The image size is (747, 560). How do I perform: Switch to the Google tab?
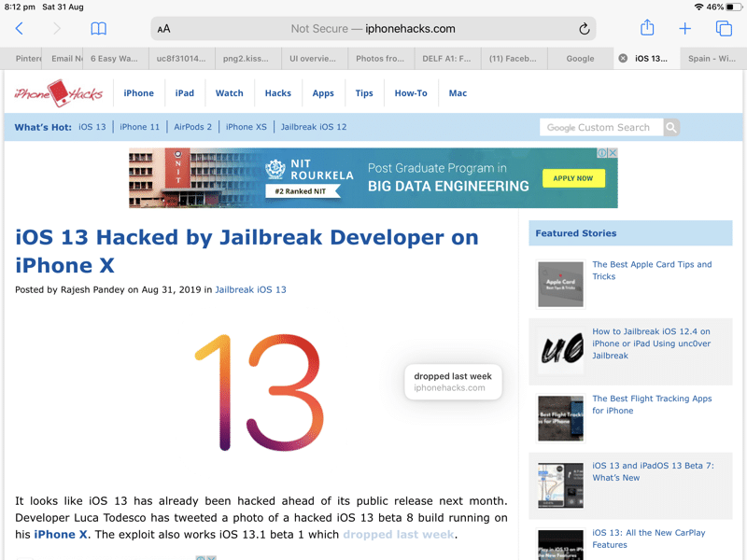pyautogui.click(x=580, y=59)
